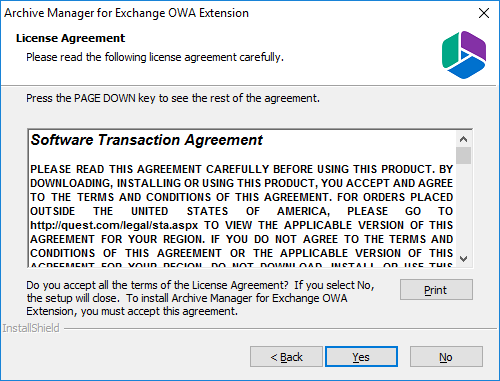The height and width of the screenshot is (381, 500).
Task: Go to previous step with Back button
Action: click(286, 357)
